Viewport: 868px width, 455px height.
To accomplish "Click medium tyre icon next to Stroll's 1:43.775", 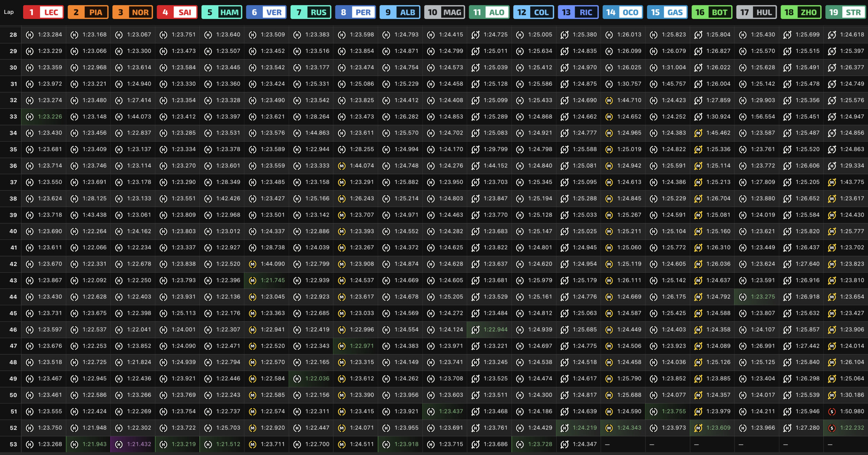I will click(x=831, y=182).
